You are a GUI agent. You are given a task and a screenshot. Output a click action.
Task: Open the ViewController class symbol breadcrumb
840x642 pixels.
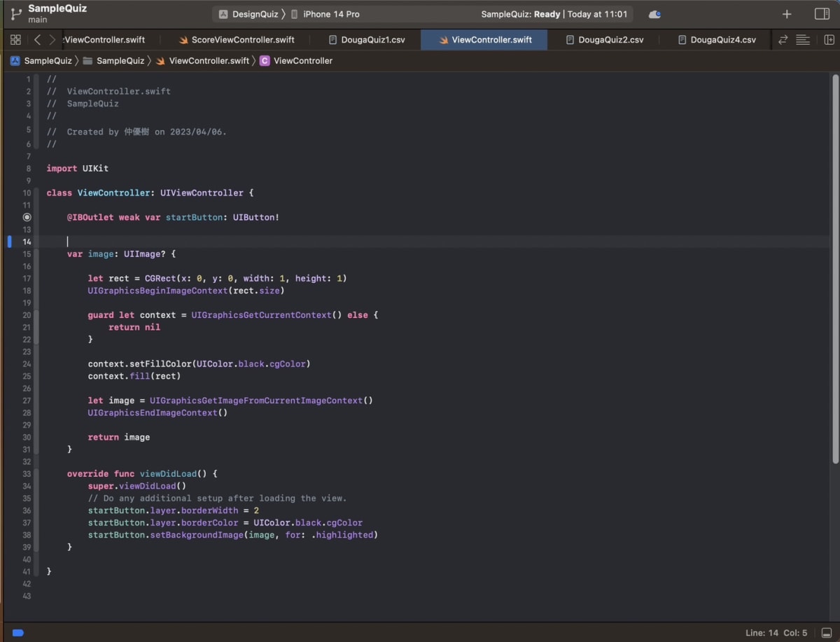pyautogui.click(x=296, y=61)
